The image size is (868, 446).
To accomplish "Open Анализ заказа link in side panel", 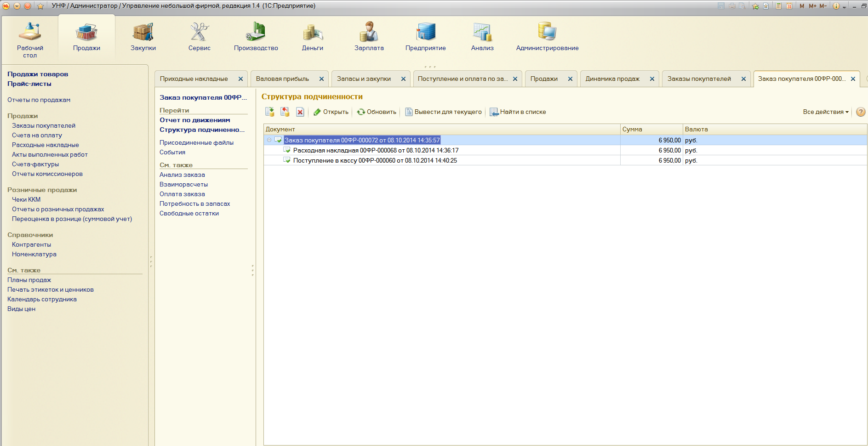I will click(182, 175).
